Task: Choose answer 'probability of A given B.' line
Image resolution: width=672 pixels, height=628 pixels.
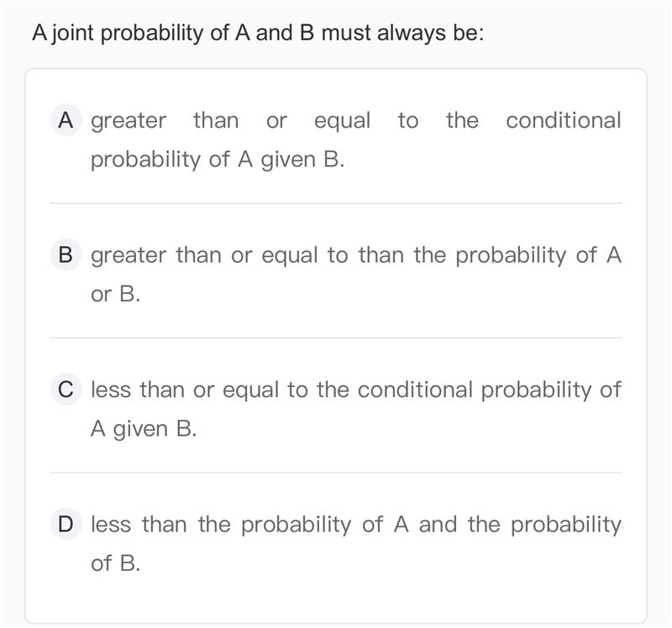Action: click(218, 160)
